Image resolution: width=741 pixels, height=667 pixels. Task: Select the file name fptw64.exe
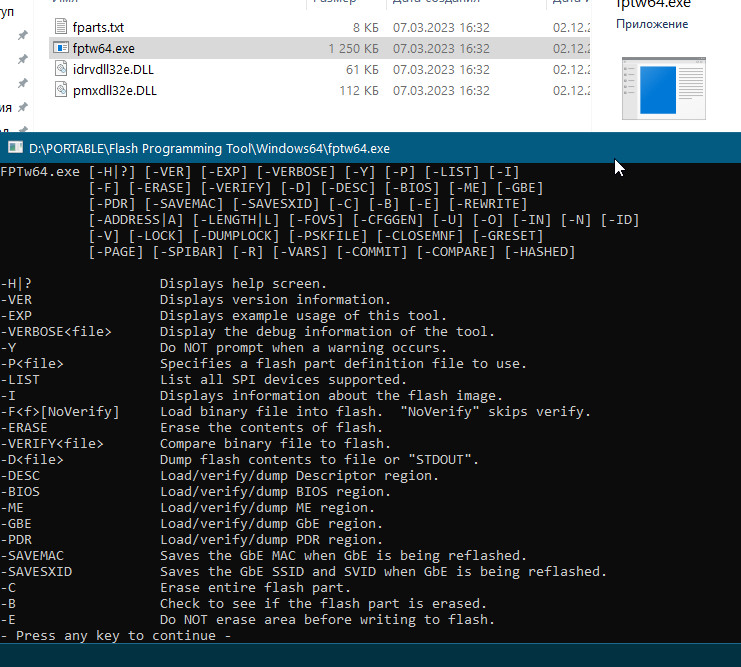103,48
